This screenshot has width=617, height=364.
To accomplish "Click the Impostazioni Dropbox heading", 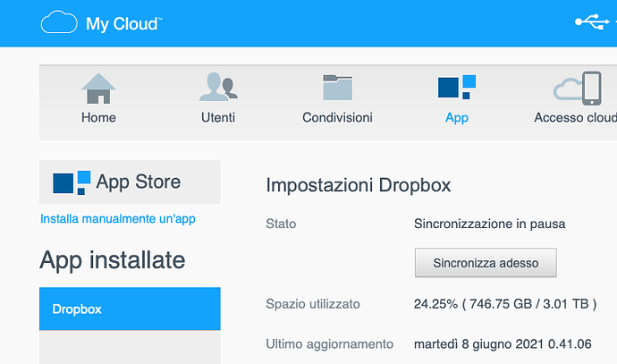I will (x=359, y=185).
